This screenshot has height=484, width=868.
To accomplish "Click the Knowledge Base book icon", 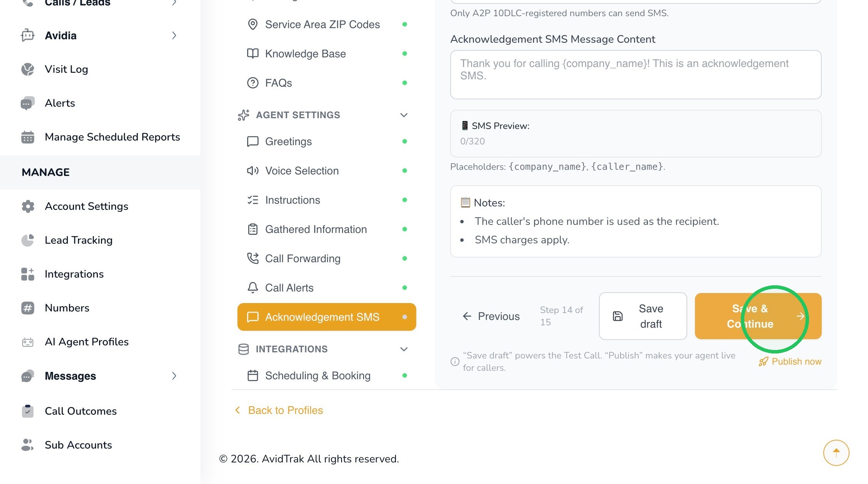I will tap(252, 54).
